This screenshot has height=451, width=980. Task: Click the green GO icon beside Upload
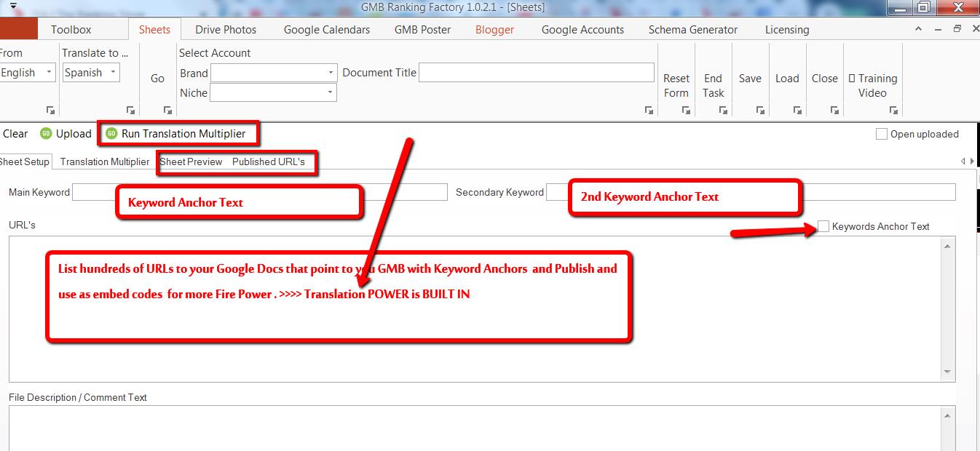coord(46,134)
